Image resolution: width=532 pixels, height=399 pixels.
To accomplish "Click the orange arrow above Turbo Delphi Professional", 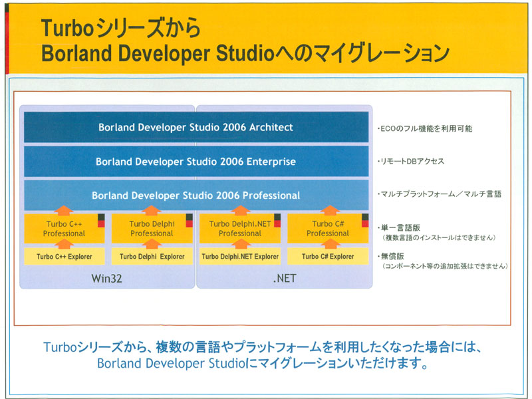I will [152, 210].
